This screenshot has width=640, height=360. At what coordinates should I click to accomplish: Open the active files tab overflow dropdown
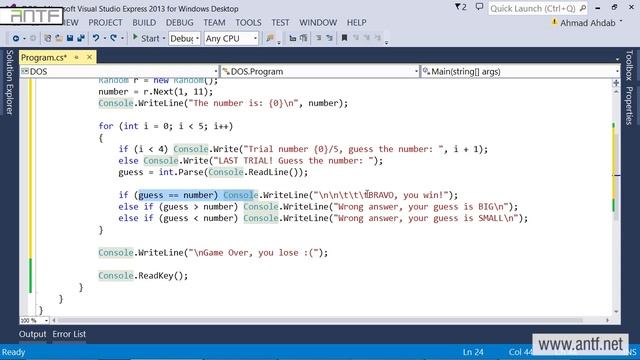(x=617, y=60)
